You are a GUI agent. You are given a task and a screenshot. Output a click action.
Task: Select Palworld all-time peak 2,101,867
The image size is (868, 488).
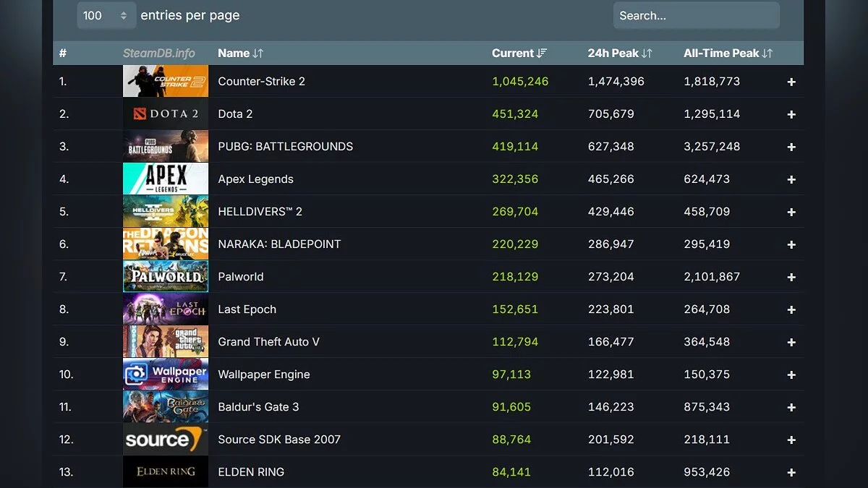pyautogui.click(x=712, y=276)
